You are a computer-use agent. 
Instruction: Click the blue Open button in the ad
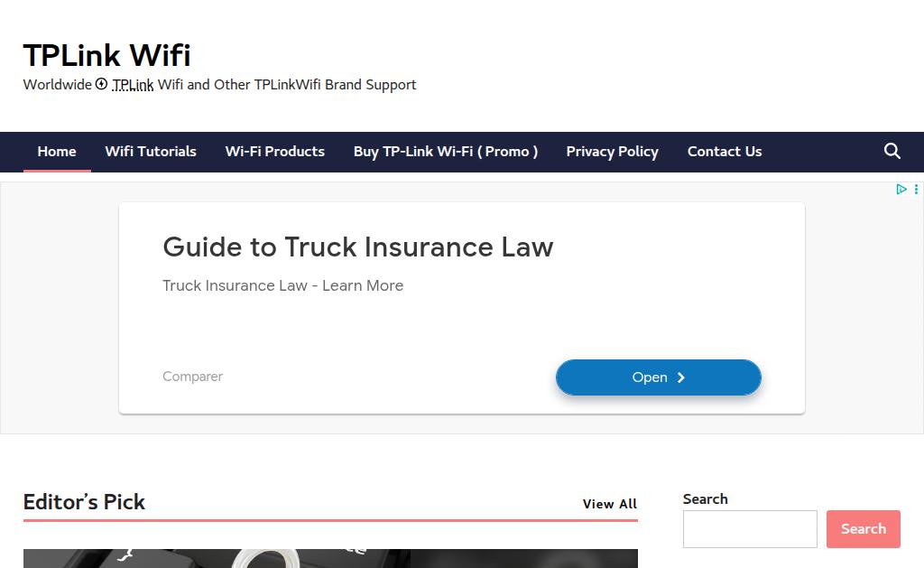coord(658,377)
